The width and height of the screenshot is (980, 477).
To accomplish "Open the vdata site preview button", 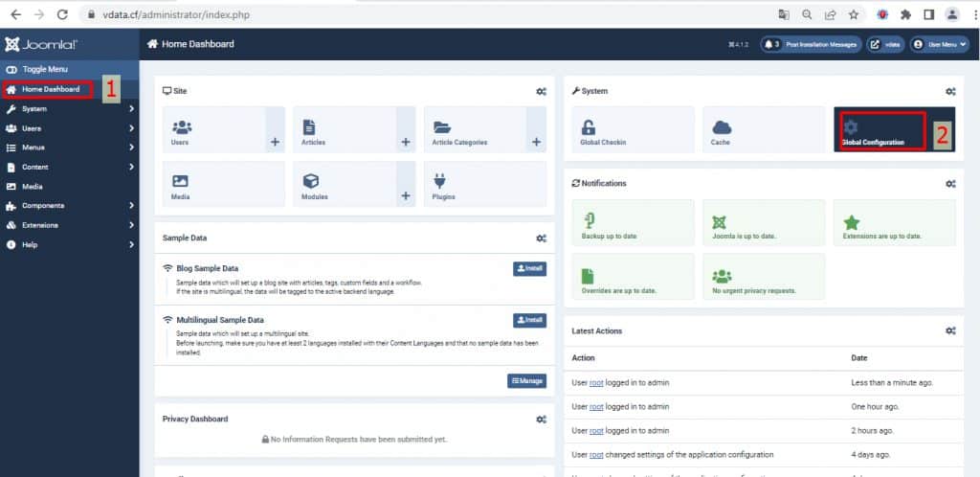I will tap(885, 44).
